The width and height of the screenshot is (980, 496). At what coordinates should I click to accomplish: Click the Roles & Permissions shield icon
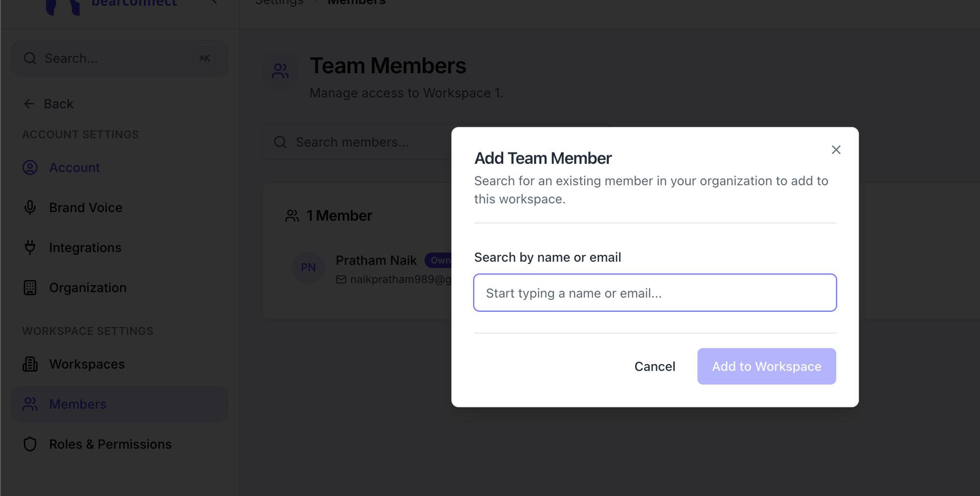[30, 444]
